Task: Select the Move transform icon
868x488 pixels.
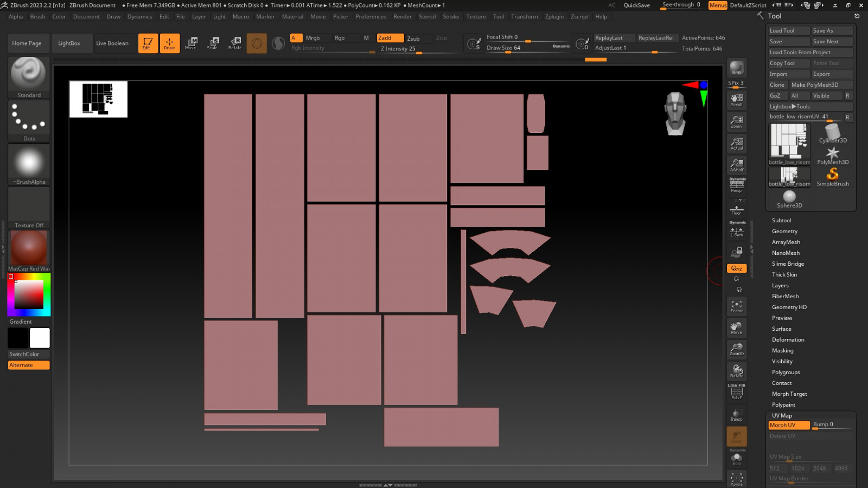Action: [x=191, y=43]
